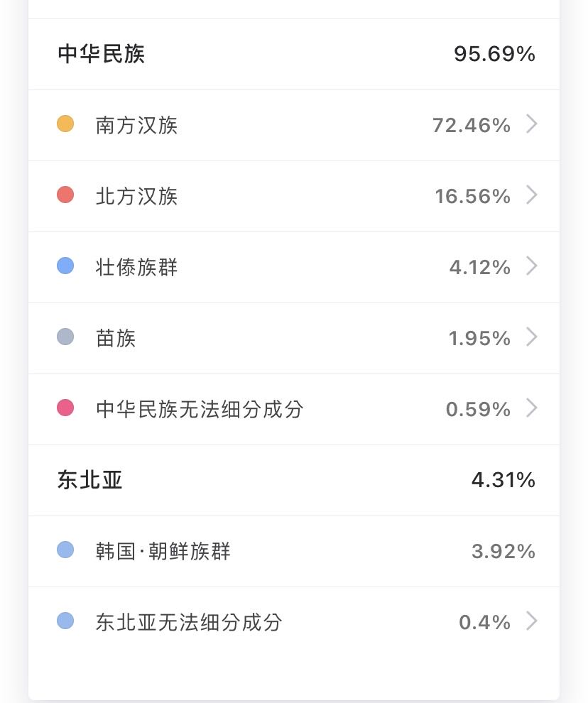This screenshot has height=703, width=588.
Task: Click the gray dot beside 苗族
Action: click(x=65, y=337)
